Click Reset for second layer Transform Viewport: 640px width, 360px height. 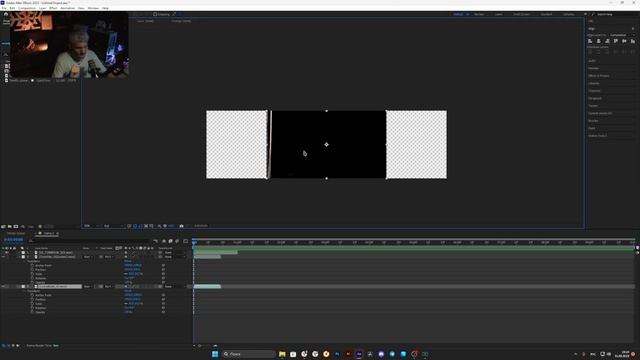(x=128, y=261)
